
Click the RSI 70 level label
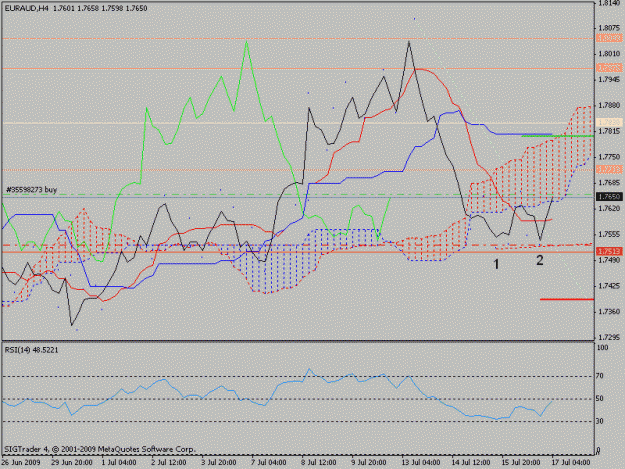pos(599,376)
